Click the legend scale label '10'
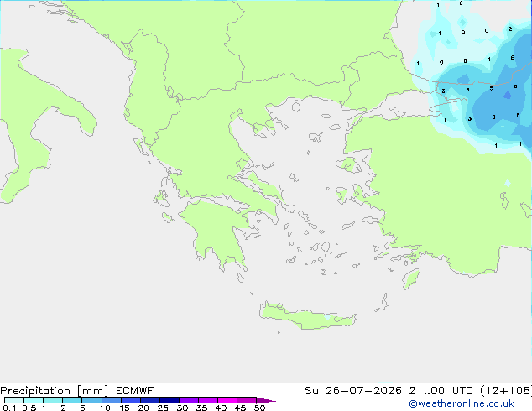Image resolution: width=532 pixels, height=411 pixels. [x=105, y=408]
